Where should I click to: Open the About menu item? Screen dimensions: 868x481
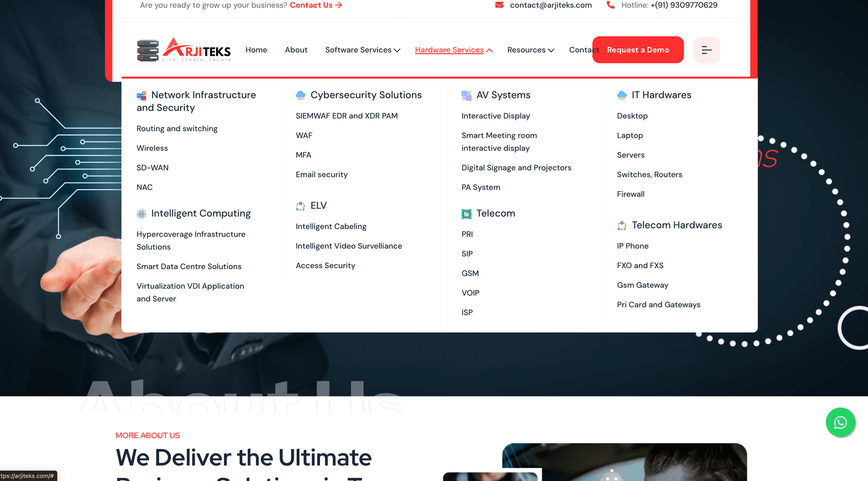coord(296,50)
